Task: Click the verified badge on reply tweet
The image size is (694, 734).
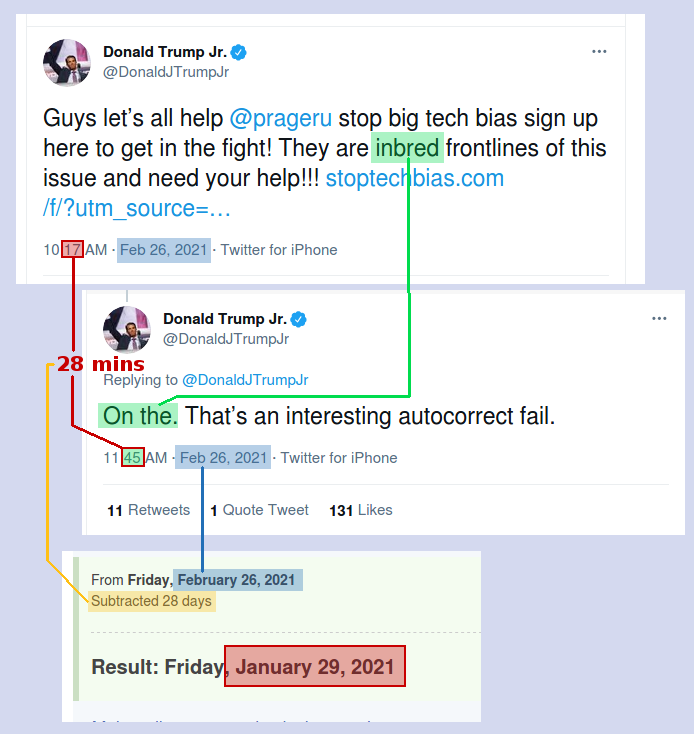Action: [x=299, y=319]
